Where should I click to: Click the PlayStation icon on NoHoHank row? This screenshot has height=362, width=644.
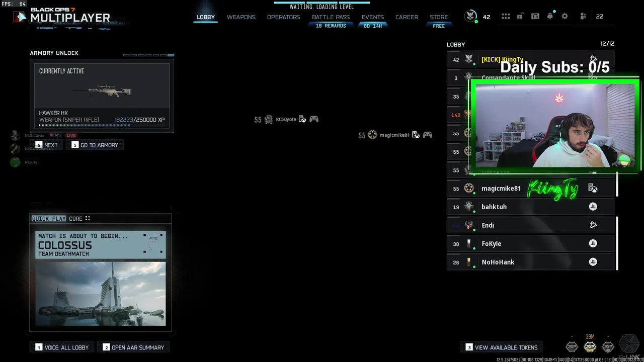pyautogui.click(x=593, y=262)
